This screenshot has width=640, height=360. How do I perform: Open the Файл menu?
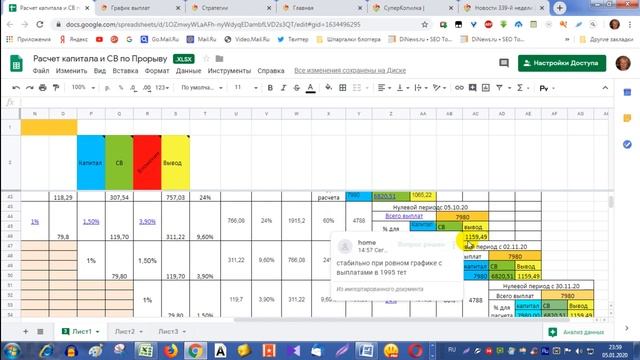tap(41, 71)
